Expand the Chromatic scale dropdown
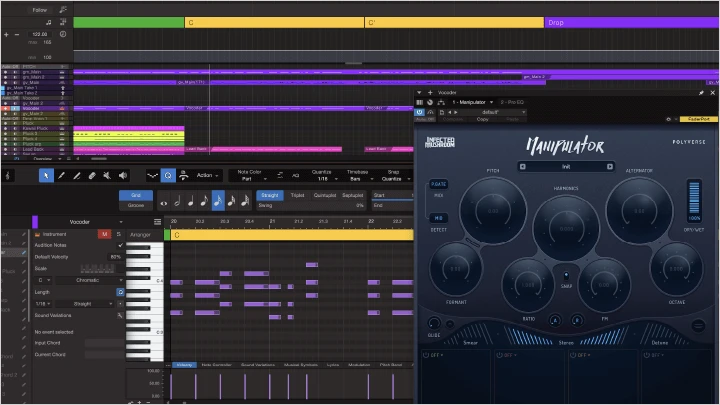Viewport: 720px width, 405px height. [90, 280]
